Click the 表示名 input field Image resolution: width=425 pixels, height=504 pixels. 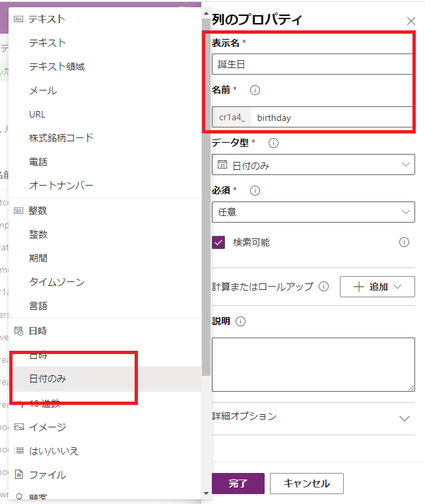(x=313, y=64)
